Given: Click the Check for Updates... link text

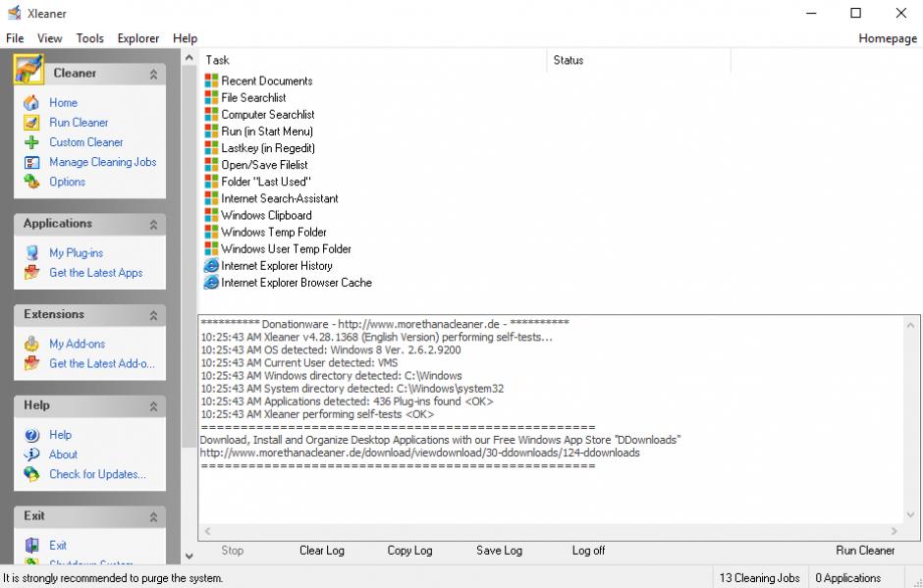Looking at the screenshot, I should click(97, 474).
